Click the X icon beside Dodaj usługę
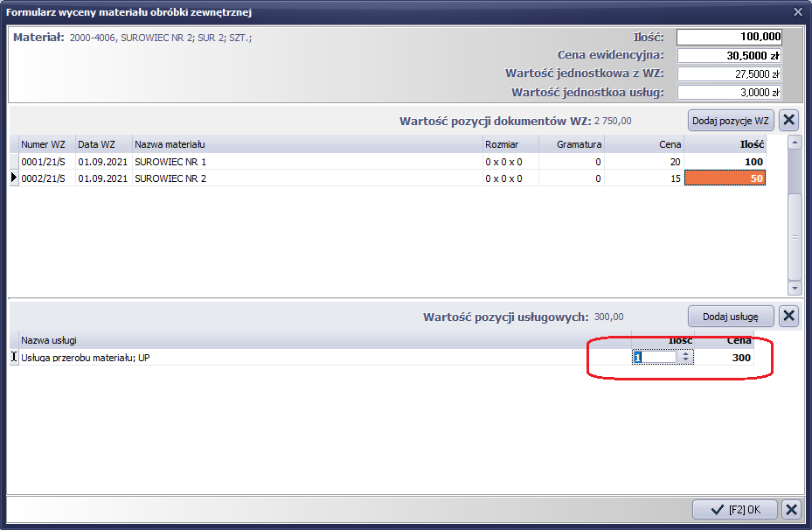 pos(788,316)
